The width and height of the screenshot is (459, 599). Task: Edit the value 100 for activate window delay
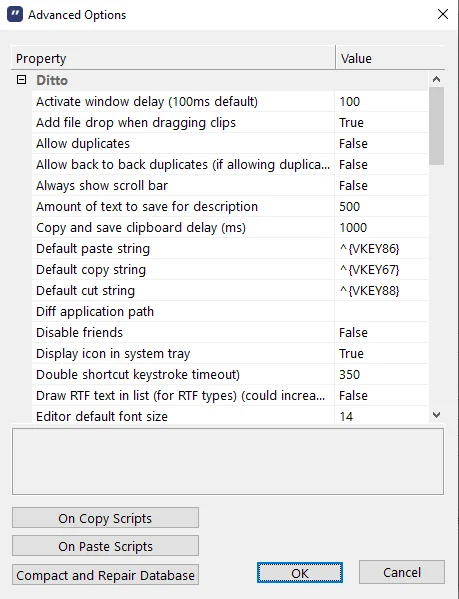[381, 102]
